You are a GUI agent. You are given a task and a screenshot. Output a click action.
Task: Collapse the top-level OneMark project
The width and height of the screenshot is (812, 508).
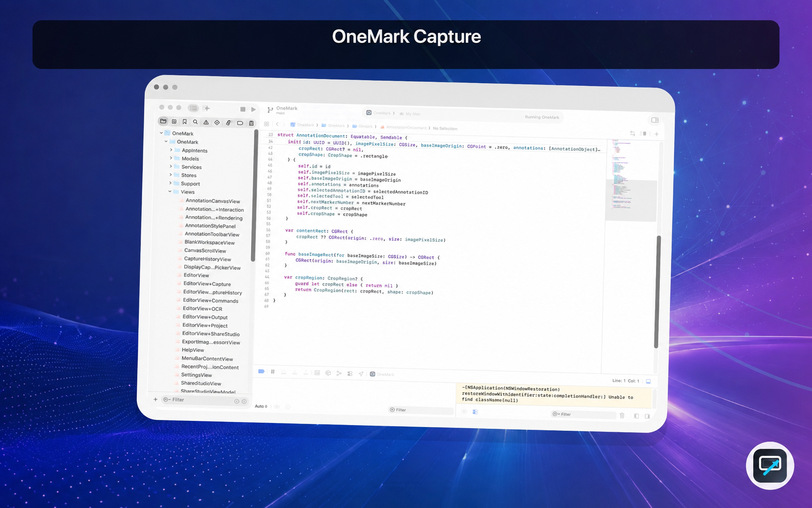click(161, 133)
